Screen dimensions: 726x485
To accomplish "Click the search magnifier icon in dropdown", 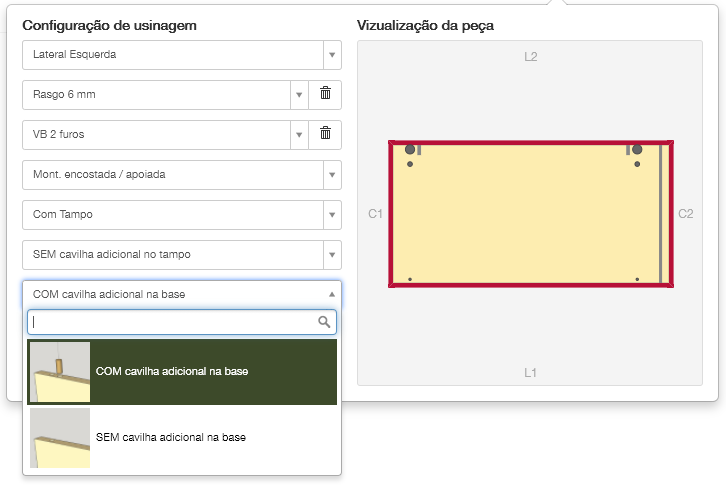I will tap(324, 322).
